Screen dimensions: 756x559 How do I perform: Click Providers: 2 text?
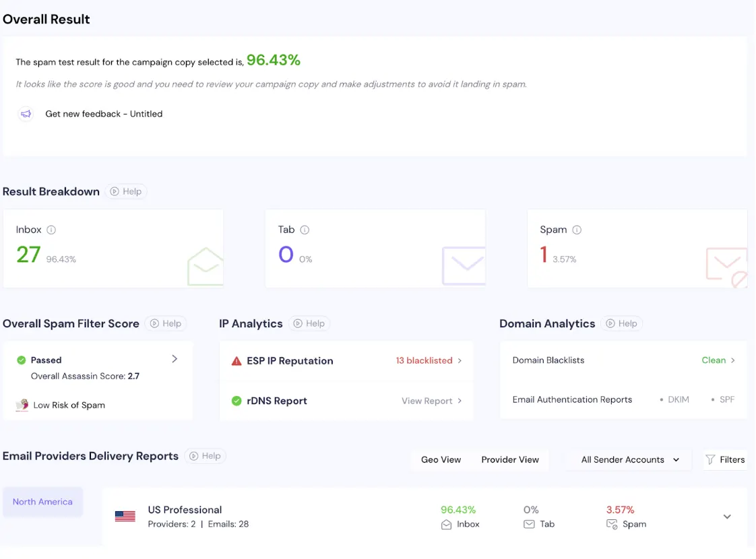(x=172, y=524)
